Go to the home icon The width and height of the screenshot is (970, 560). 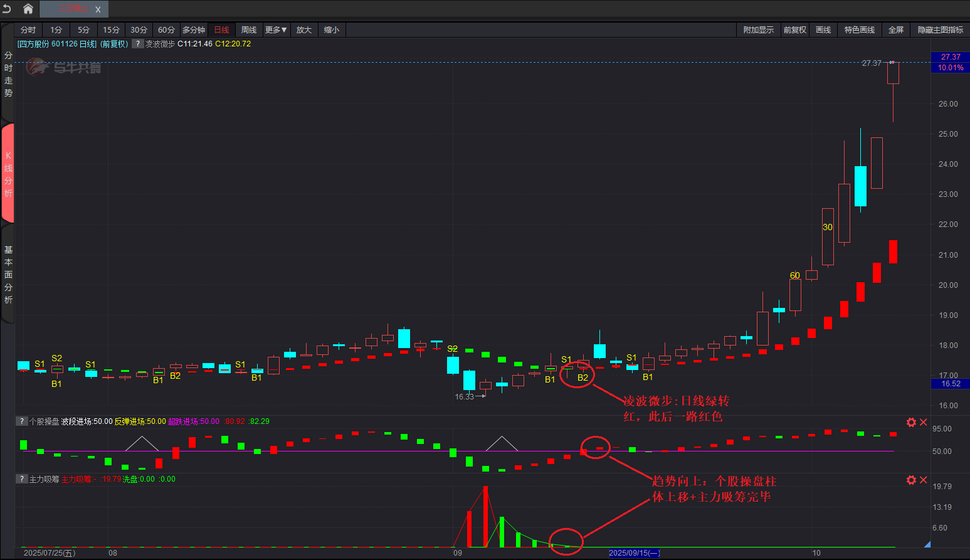pos(28,9)
